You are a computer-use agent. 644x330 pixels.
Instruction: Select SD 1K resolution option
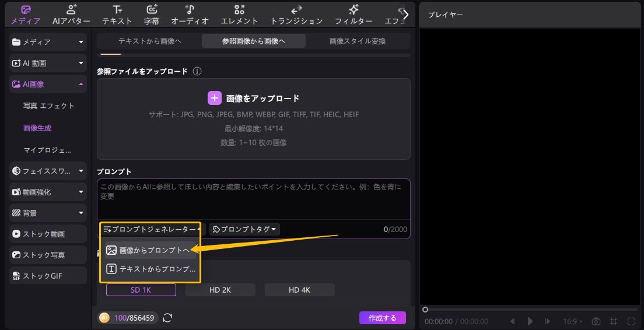141,290
